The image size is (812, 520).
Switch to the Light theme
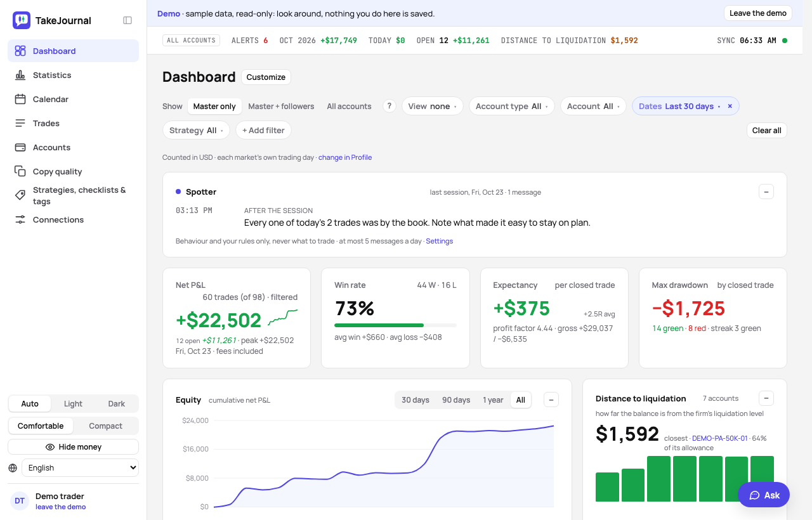pos(73,404)
